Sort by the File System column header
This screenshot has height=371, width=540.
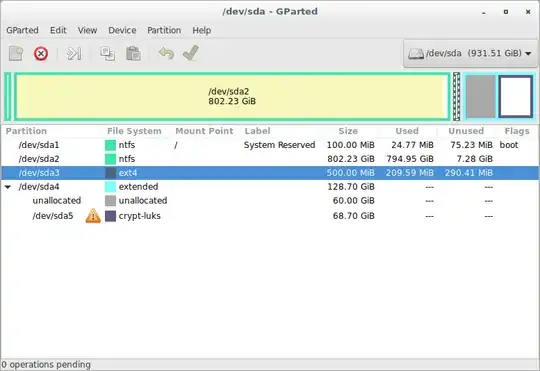pyautogui.click(x=134, y=131)
